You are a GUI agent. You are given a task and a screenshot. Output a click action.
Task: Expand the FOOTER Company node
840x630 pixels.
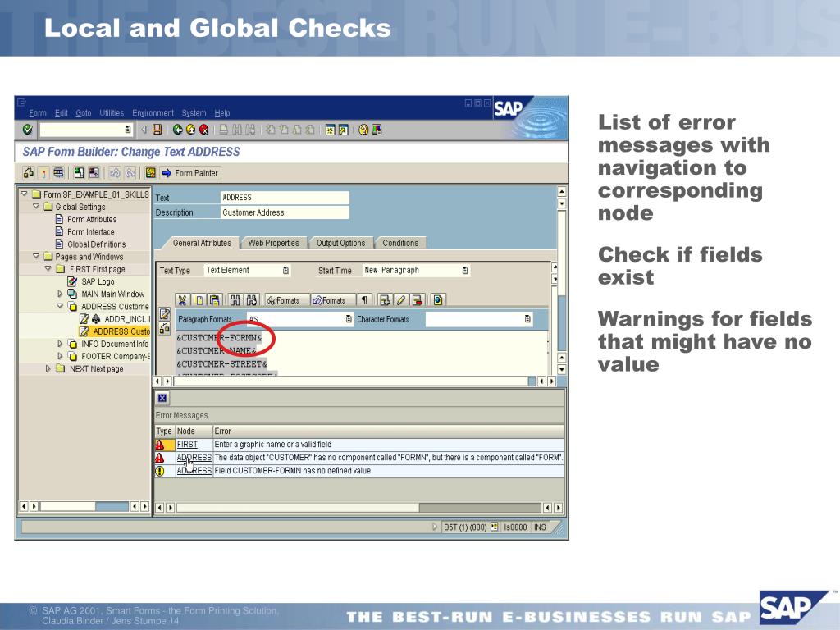(59, 356)
